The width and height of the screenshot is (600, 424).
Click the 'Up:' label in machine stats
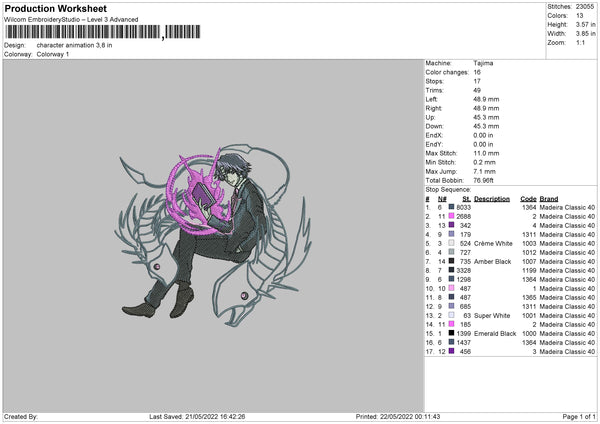coord(430,117)
